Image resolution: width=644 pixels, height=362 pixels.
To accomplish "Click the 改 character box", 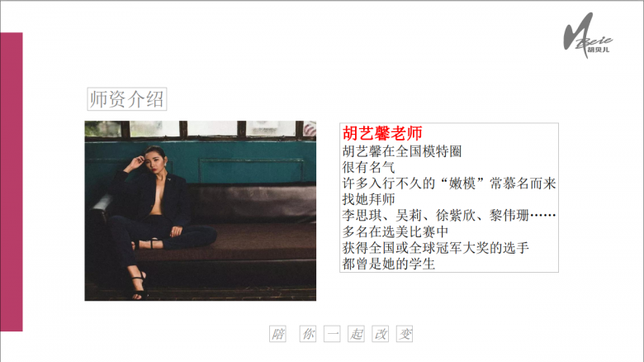I will point(381,334).
